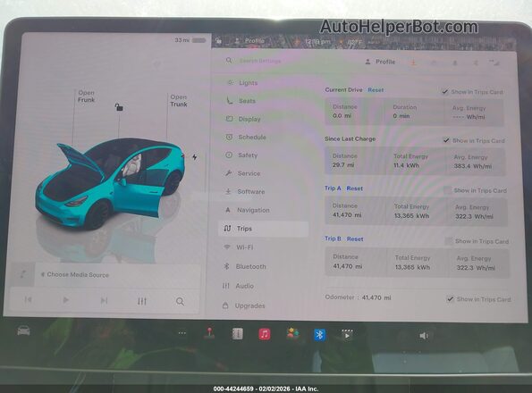The width and height of the screenshot is (532, 393).
Task: Tap the software download arrow icon
Action: [x=413, y=63]
